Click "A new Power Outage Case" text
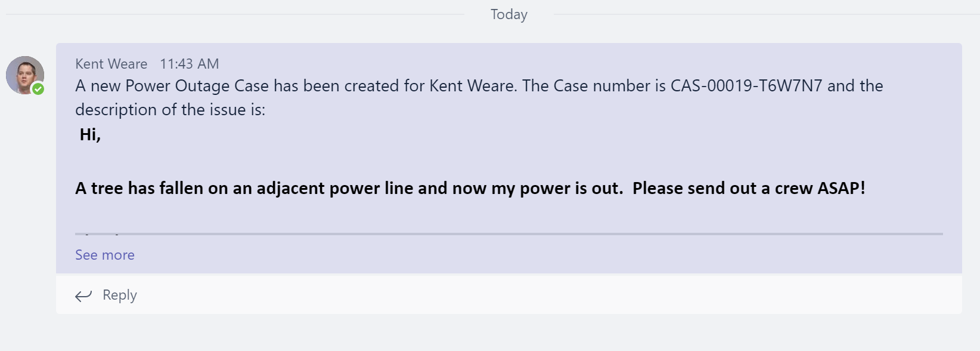The width and height of the screenshot is (980, 351). [172, 86]
